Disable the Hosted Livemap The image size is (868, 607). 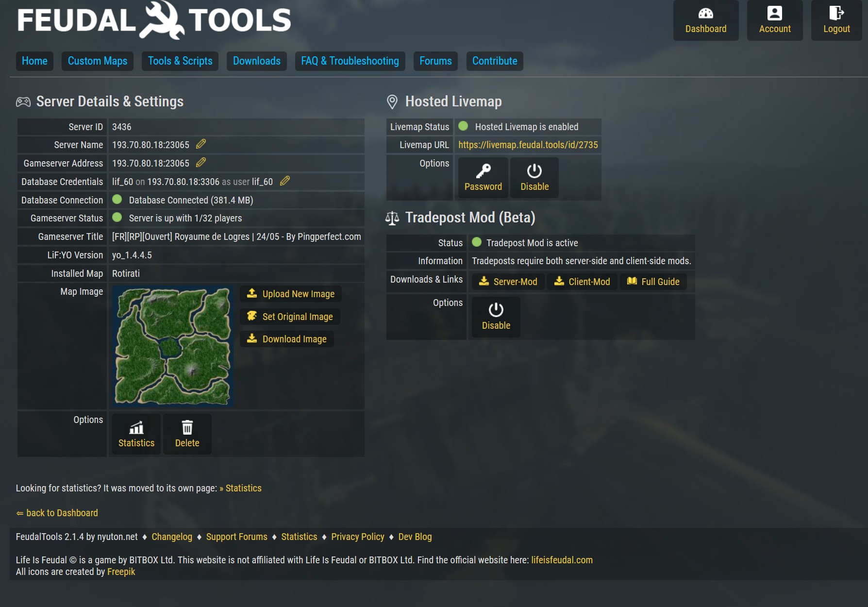pyautogui.click(x=534, y=178)
